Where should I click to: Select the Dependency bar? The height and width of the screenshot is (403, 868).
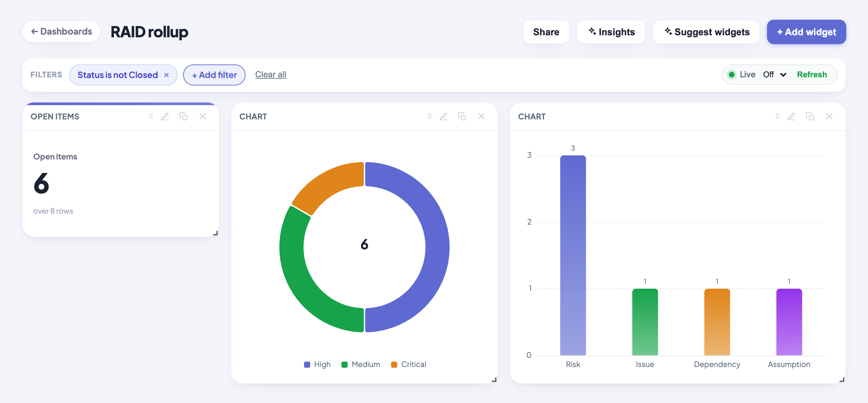[717, 322]
